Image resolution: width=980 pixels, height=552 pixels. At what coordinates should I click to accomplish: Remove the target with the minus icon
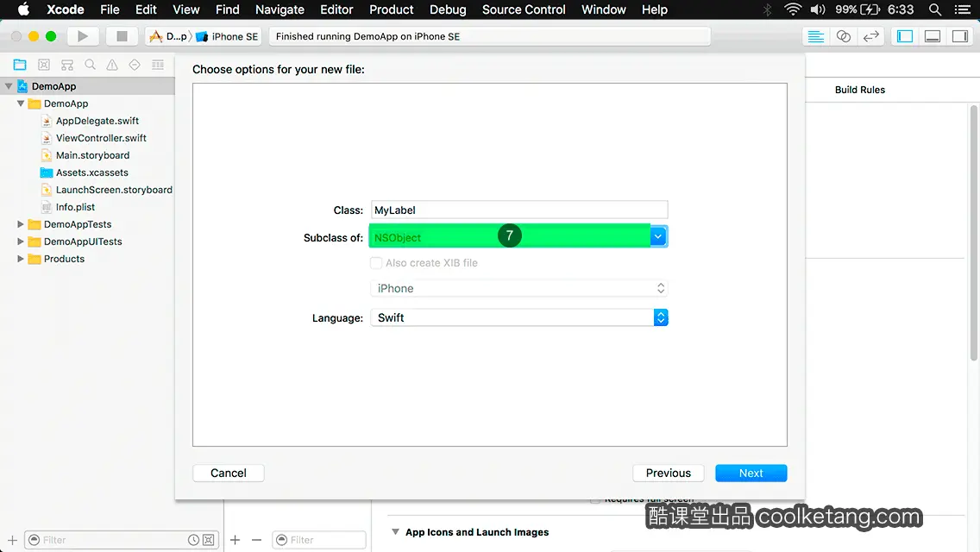[256, 540]
